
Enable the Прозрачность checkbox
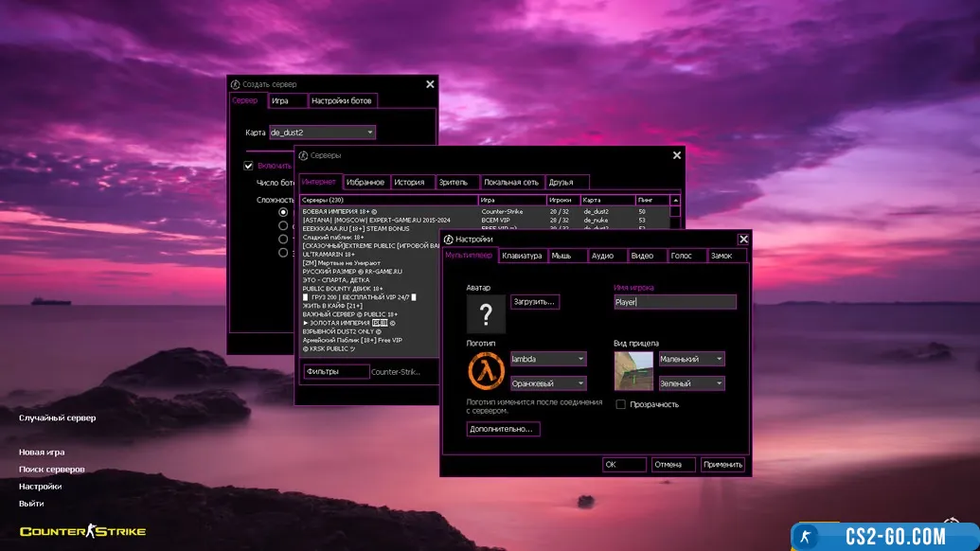click(x=621, y=404)
